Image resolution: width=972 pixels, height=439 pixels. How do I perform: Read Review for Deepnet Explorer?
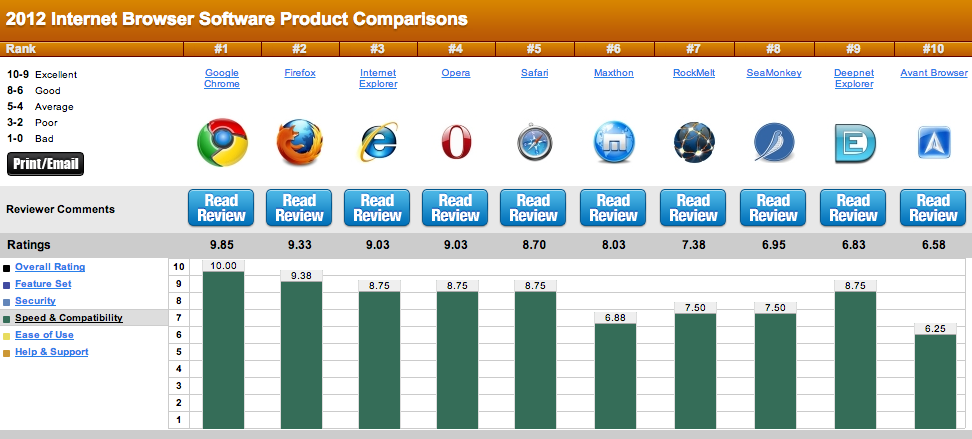(x=853, y=208)
